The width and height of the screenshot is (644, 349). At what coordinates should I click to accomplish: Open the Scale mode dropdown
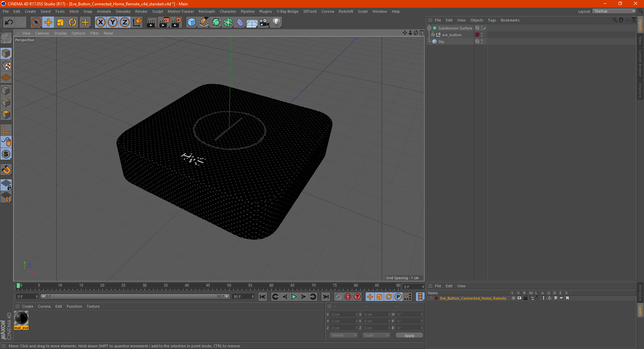[376, 335]
